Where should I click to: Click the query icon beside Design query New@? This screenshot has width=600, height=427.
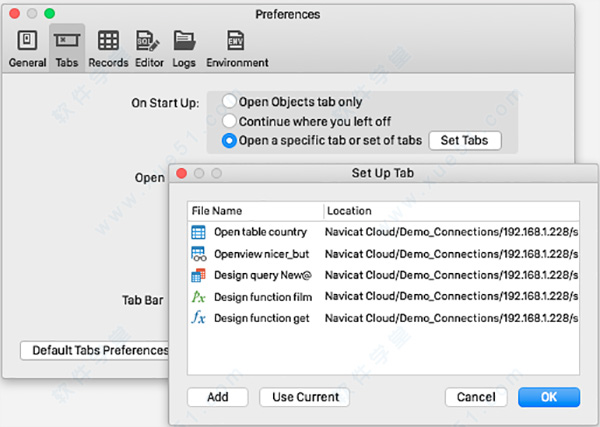tap(197, 275)
